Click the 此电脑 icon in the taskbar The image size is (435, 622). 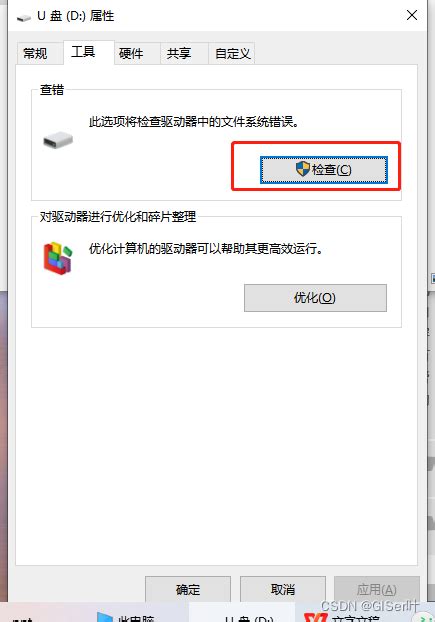(105, 617)
